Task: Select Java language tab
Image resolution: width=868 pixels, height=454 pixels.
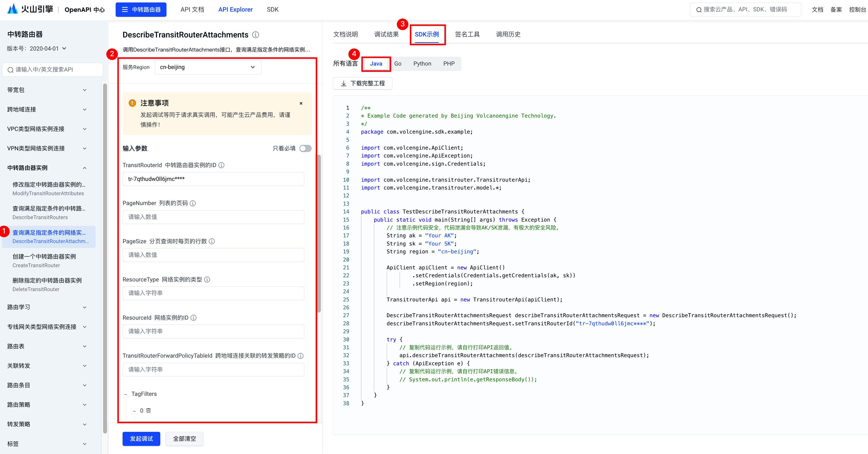Action: [376, 64]
